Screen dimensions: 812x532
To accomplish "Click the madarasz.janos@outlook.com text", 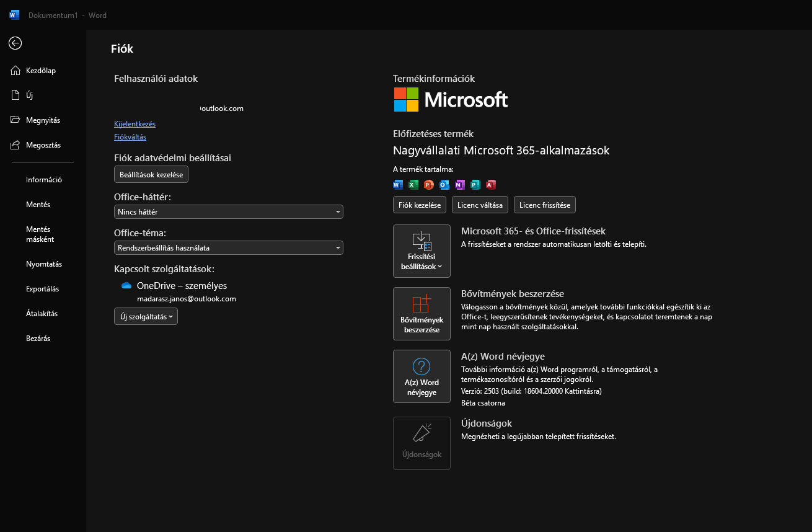I will tap(187, 299).
